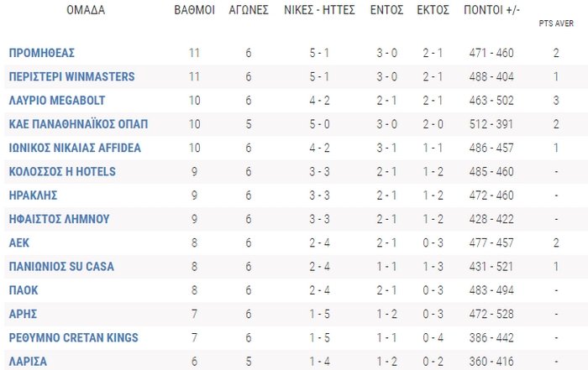
Task: Select the ΠΑΟΚ team link
Action: click(24, 290)
